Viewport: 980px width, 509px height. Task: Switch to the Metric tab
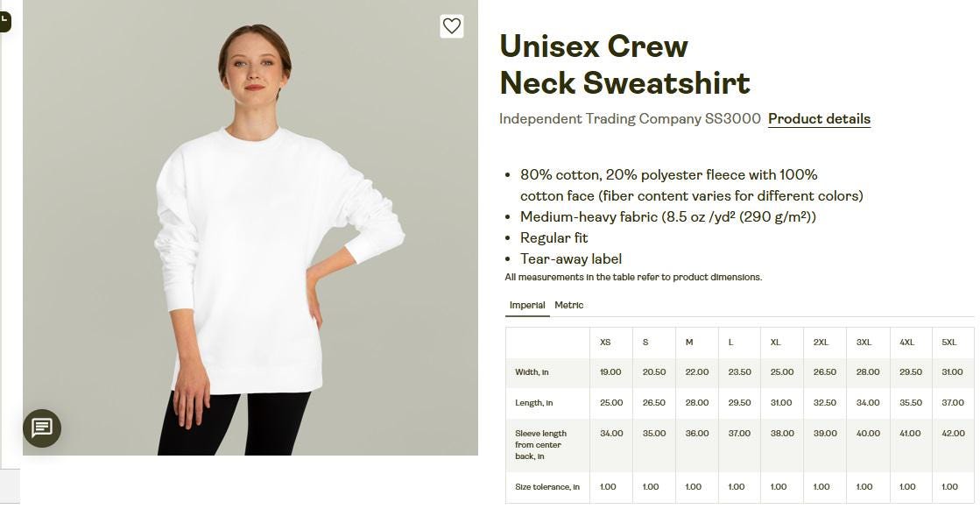568,305
